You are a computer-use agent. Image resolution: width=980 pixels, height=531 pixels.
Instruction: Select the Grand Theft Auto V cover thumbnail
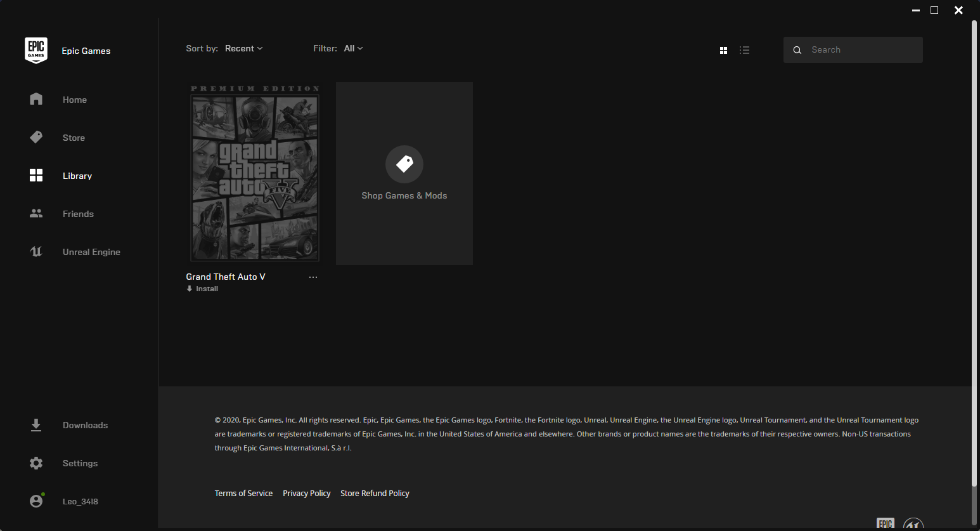coord(255,173)
